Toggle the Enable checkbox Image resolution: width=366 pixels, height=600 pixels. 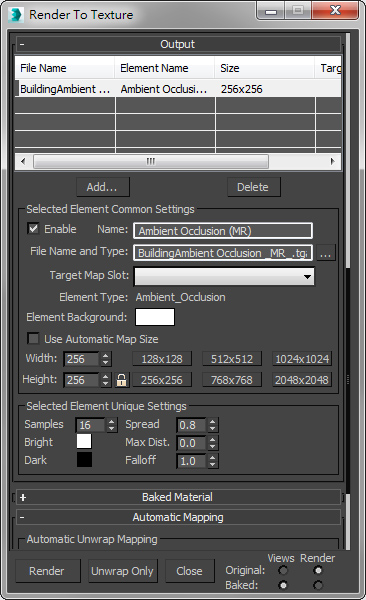coord(33,229)
